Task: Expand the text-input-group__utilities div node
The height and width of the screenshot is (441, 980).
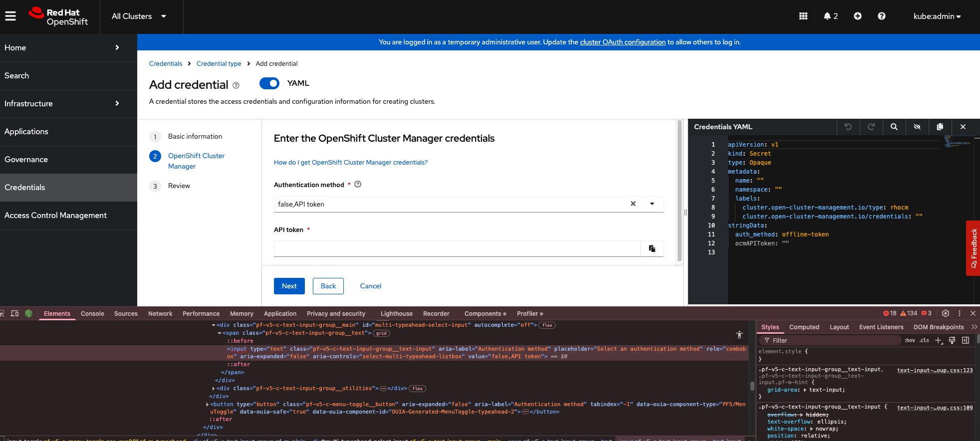Action: 214,389
